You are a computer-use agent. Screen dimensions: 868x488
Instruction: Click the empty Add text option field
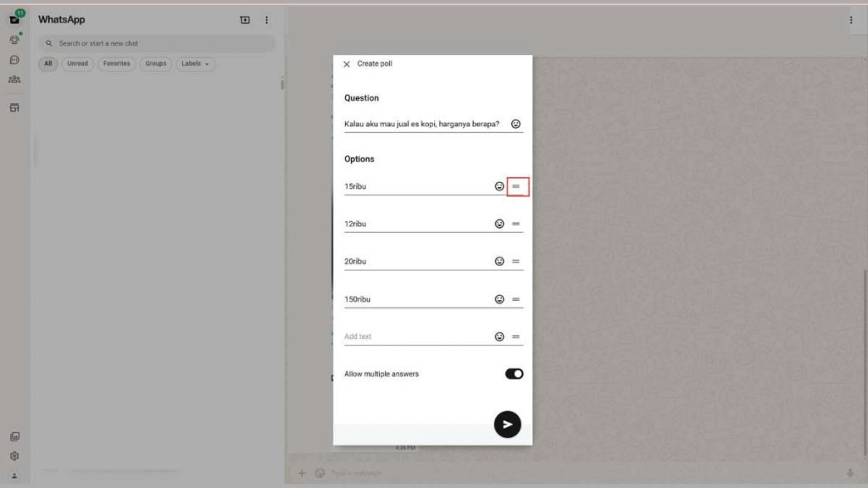[x=415, y=336]
